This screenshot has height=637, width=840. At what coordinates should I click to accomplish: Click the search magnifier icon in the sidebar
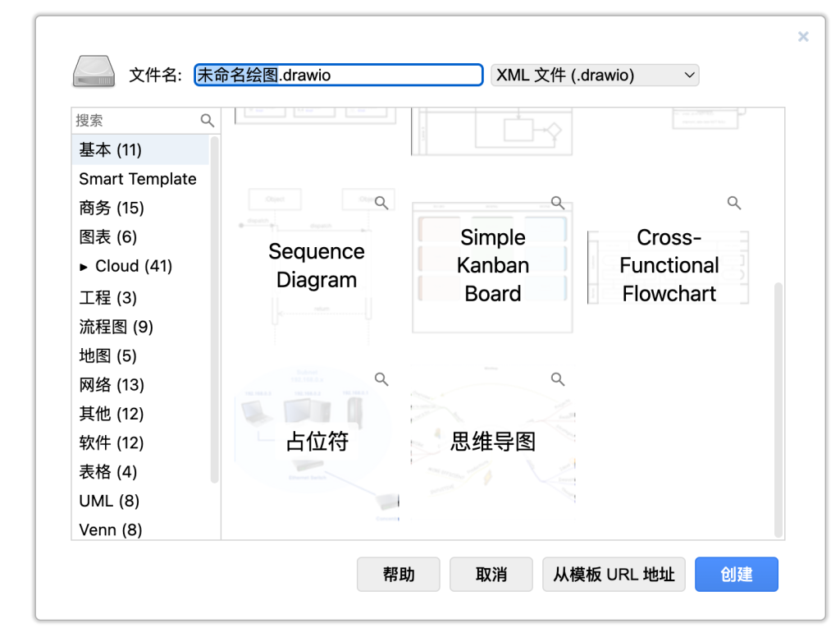click(x=208, y=121)
